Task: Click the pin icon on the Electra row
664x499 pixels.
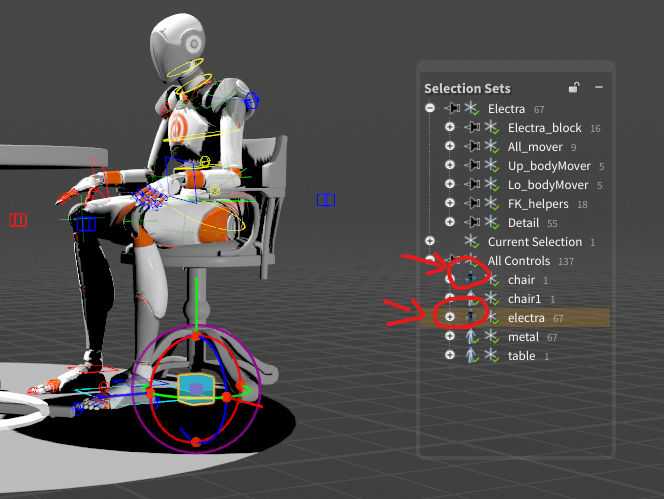Action: click(452, 108)
